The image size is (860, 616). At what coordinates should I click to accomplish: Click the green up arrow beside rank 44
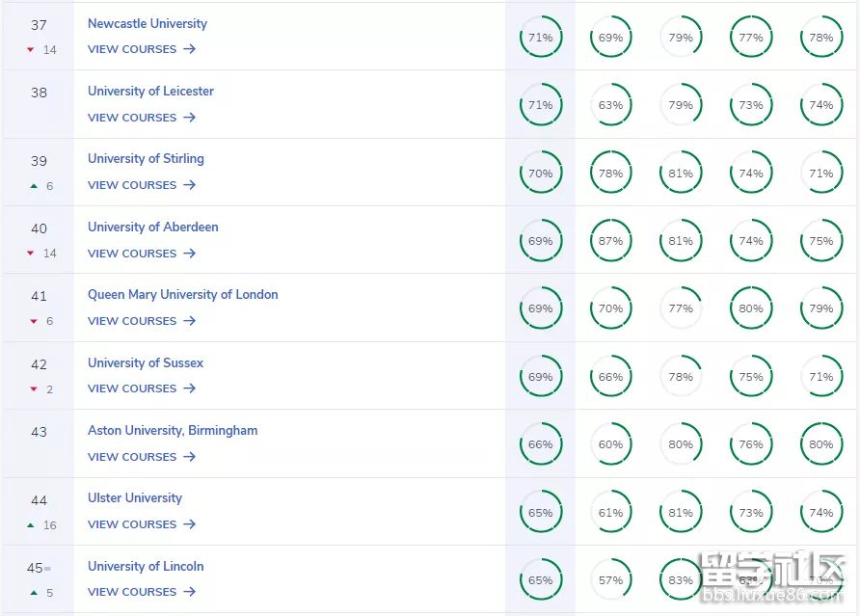click(31, 525)
